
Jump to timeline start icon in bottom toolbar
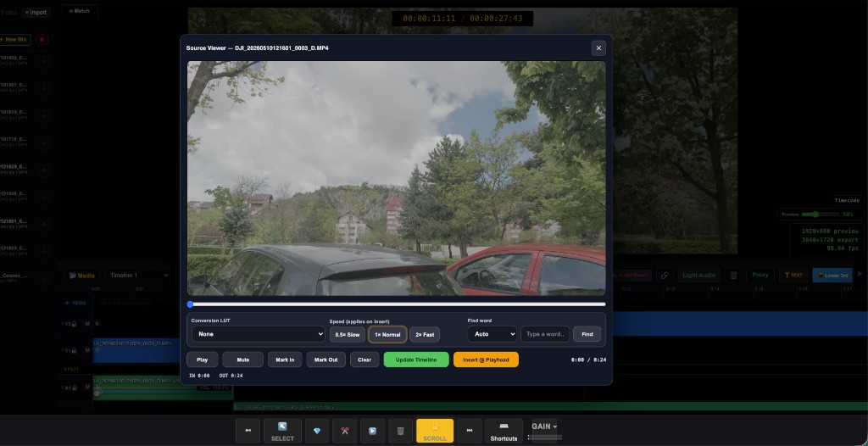click(x=248, y=431)
